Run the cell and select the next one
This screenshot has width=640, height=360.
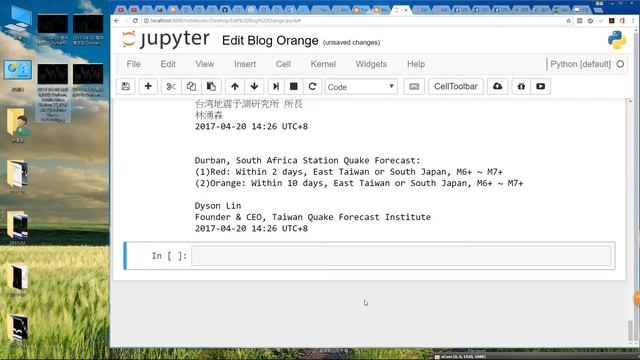(x=276, y=87)
